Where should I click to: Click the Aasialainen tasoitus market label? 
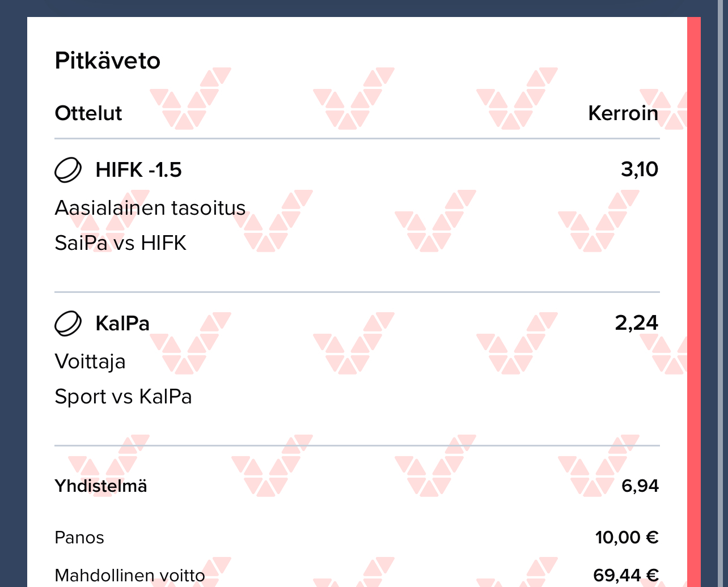pyautogui.click(x=150, y=208)
